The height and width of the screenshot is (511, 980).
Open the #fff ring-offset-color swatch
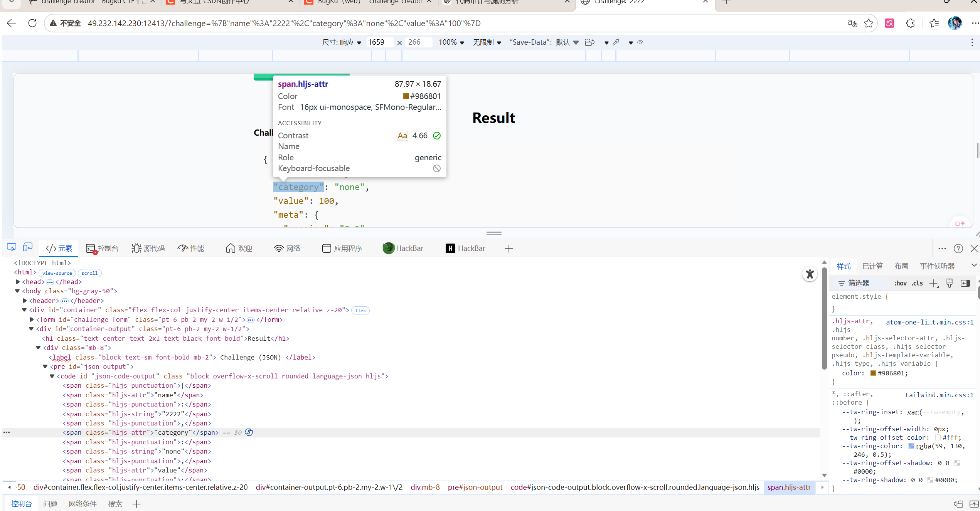[x=938, y=437]
